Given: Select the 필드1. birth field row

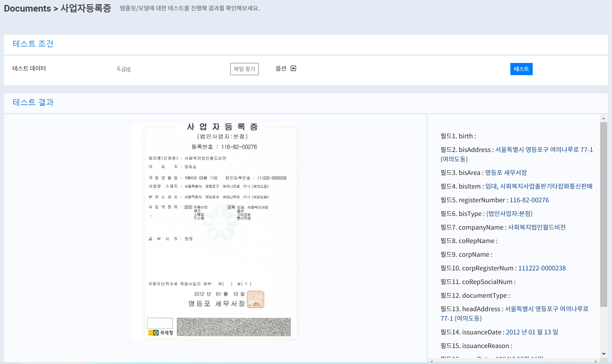Looking at the screenshot, I should [458, 136].
